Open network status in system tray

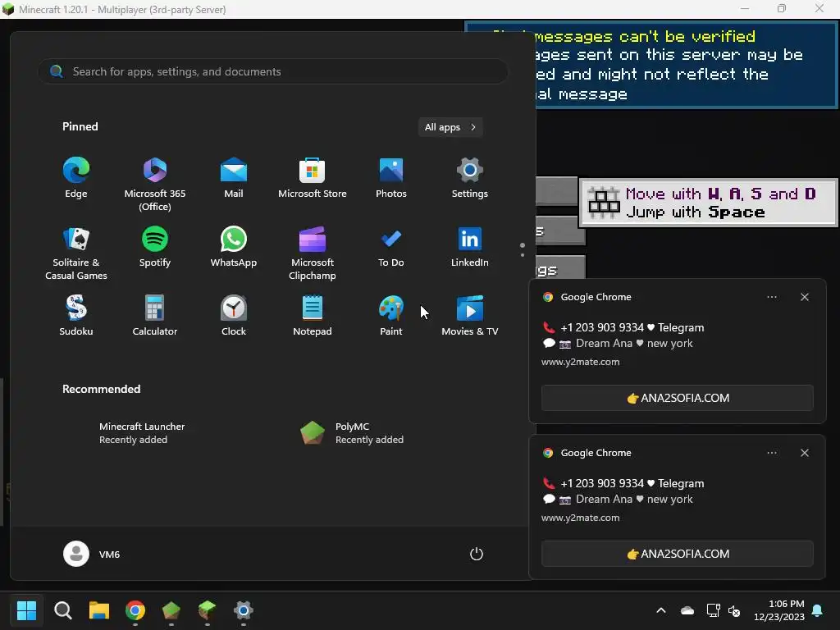tap(713, 610)
